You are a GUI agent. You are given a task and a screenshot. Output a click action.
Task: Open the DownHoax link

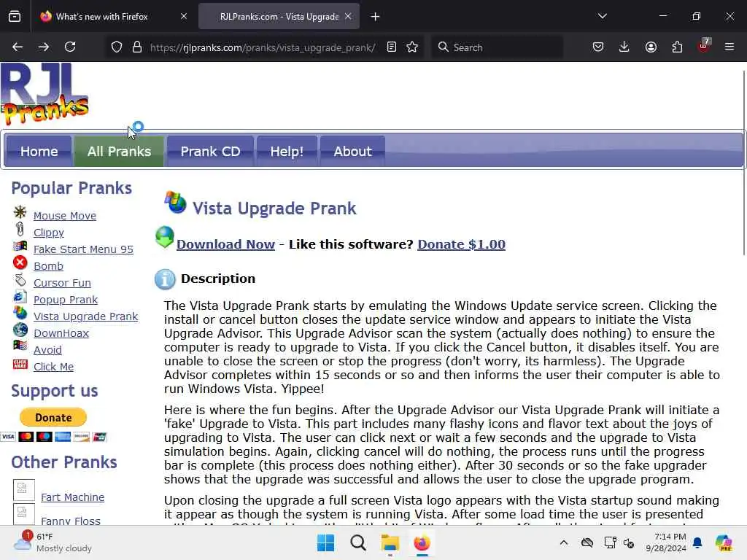click(61, 332)
